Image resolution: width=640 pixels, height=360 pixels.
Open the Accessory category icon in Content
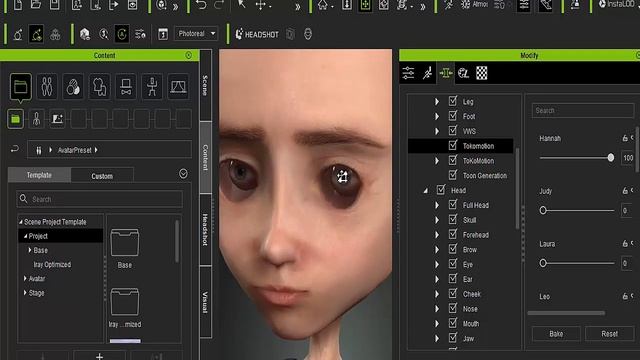point(126,87)
